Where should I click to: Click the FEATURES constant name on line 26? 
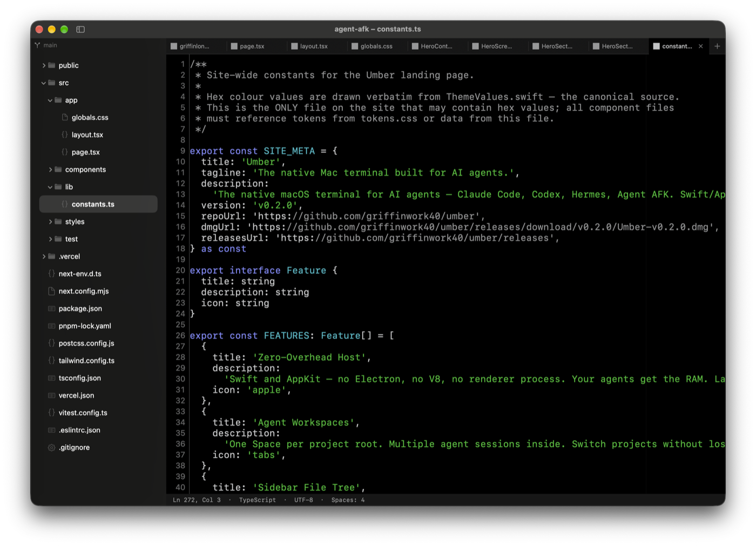coord(286,335)
